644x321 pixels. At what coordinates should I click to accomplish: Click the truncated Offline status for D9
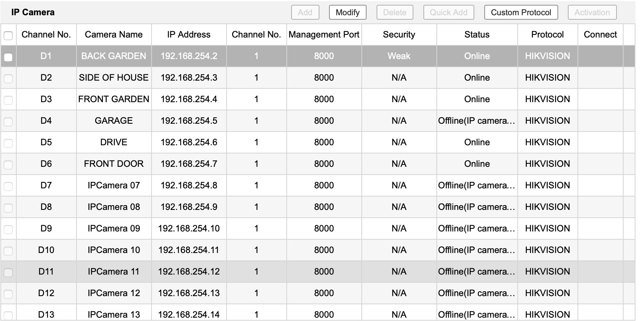(x=477, y=228)
